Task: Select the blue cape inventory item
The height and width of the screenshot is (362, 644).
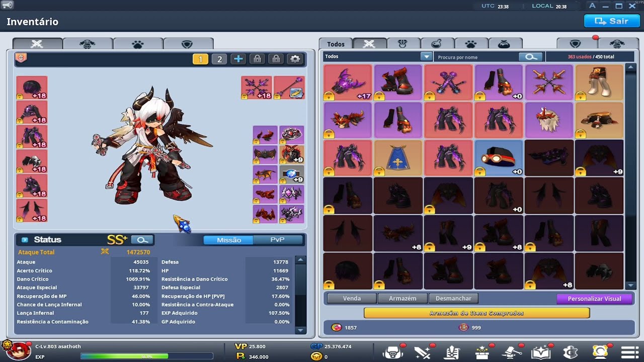Action: 398,158
